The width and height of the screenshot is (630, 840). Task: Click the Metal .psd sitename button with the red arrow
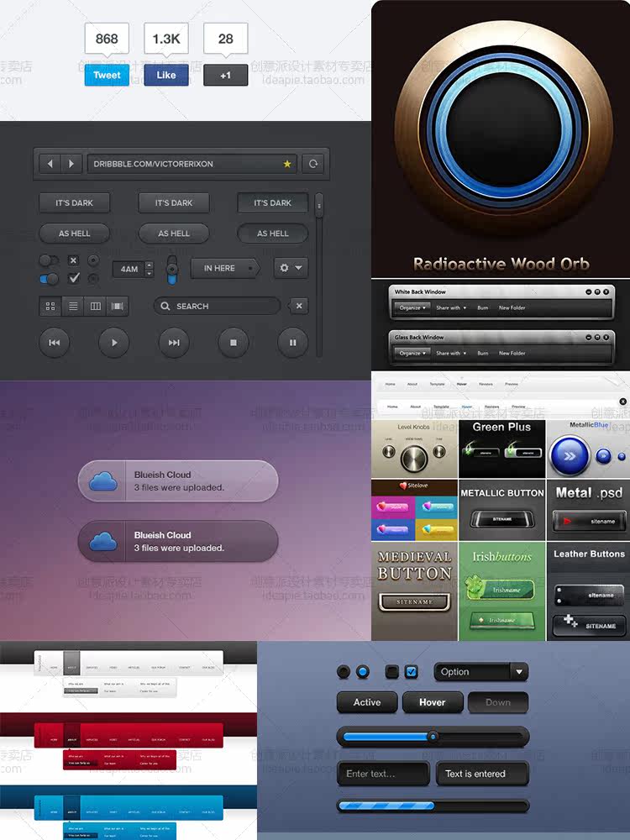(588, 521)
